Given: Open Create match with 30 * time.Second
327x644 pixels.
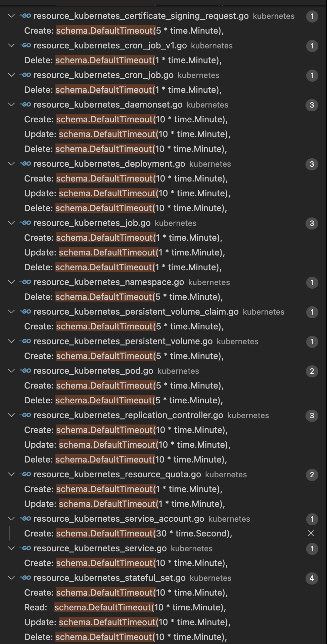Looking at the screenshot, I should coord(128,533).
